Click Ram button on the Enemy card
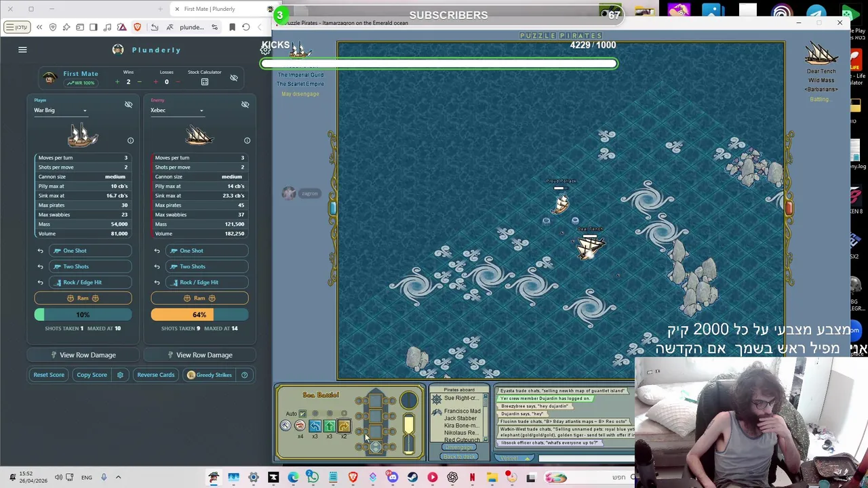The height and width of the screenshot is (488, 868). pos(199,298)
